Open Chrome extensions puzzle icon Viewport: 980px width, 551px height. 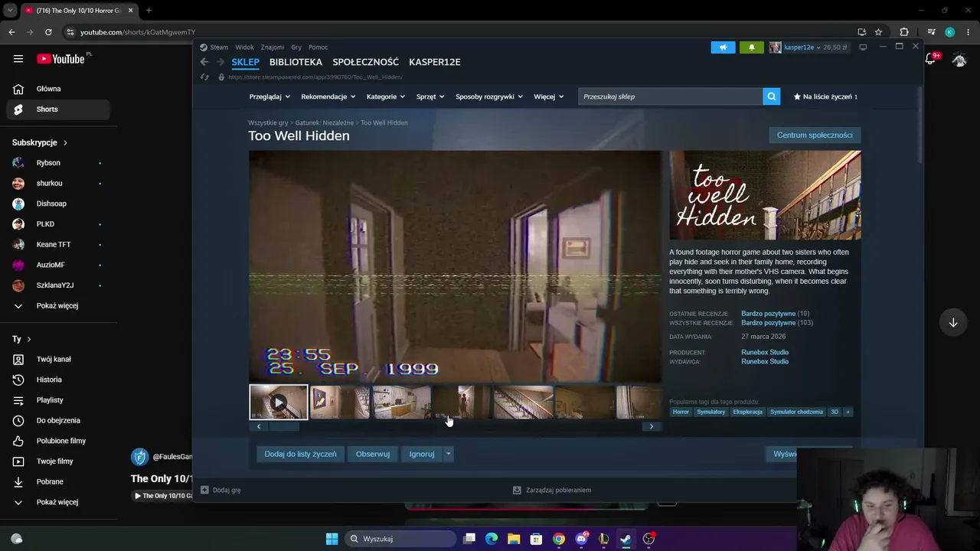coord(904,32)
